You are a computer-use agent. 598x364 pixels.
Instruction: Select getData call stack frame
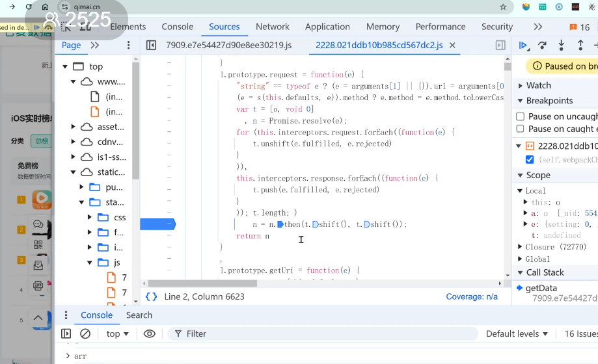coord(541,288)
